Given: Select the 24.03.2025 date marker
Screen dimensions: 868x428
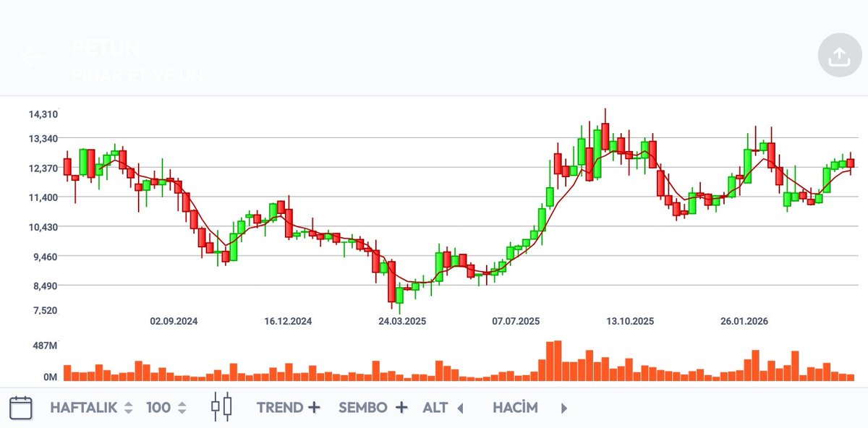Looking at the screenshot, I should (402, 321).
